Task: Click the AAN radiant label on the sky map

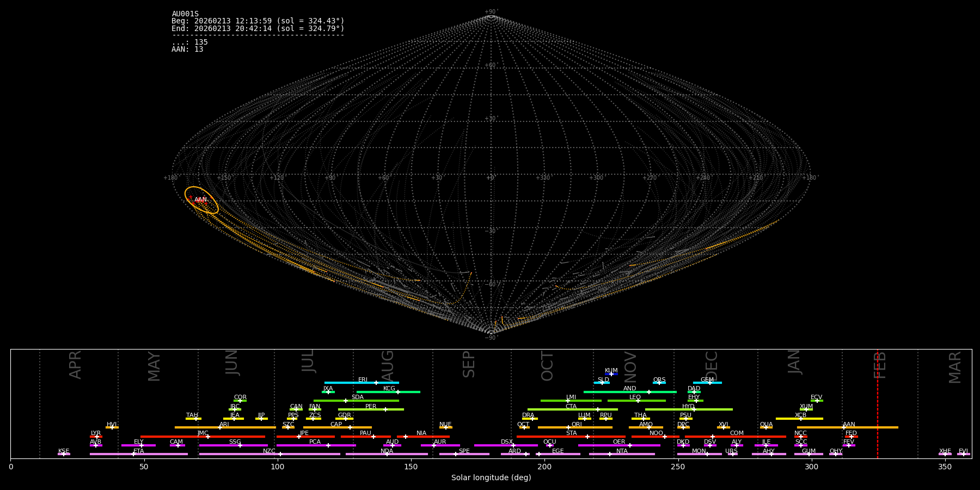Action: pyautogui.click(x=201, y=200)
